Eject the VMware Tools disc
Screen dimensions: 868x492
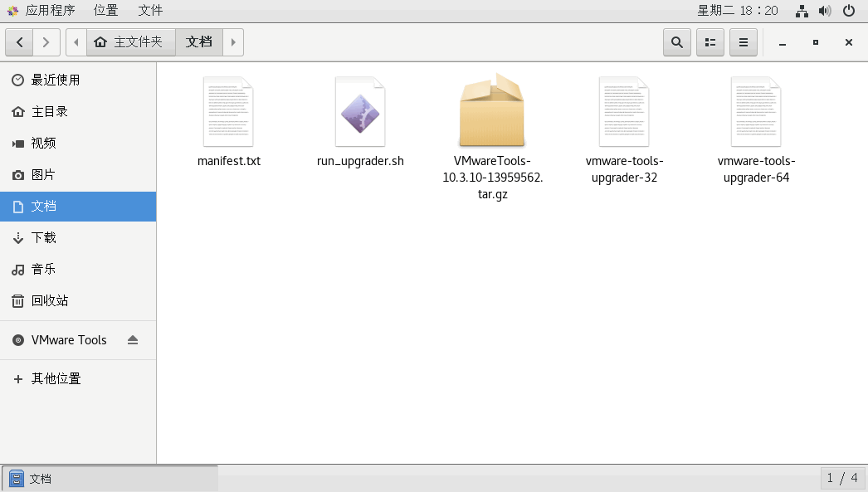(x=132, y=340)
